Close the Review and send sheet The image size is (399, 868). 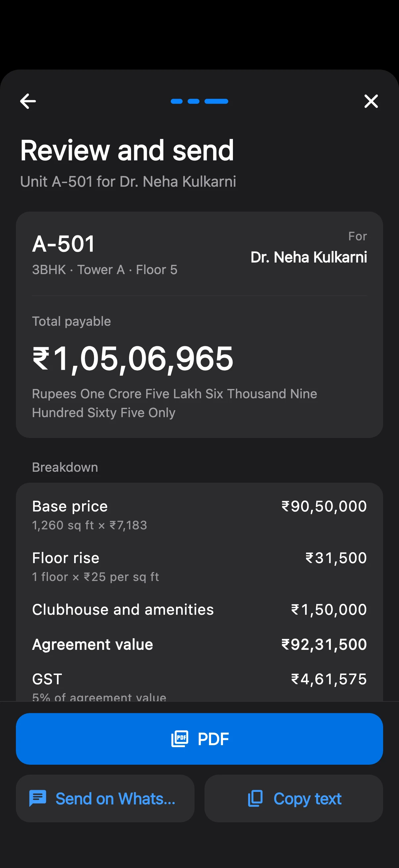(x=371, y=101)
